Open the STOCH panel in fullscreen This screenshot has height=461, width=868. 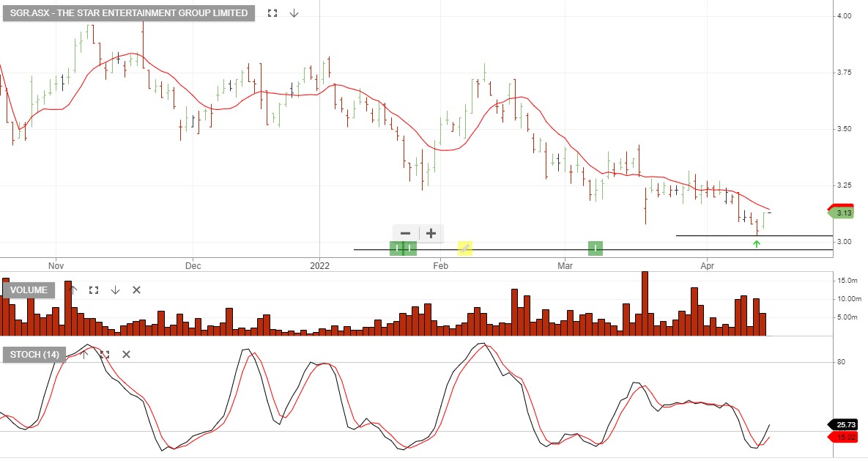point(105,354)
